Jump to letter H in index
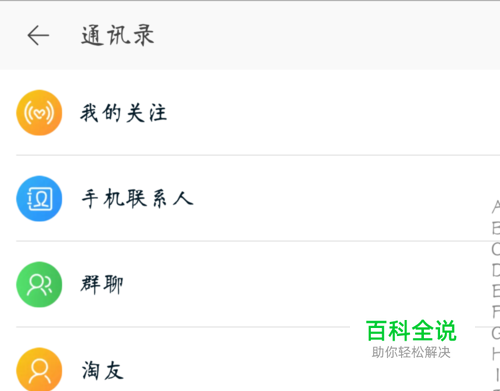This screenshot has width=500, height=391. point(496,353)
